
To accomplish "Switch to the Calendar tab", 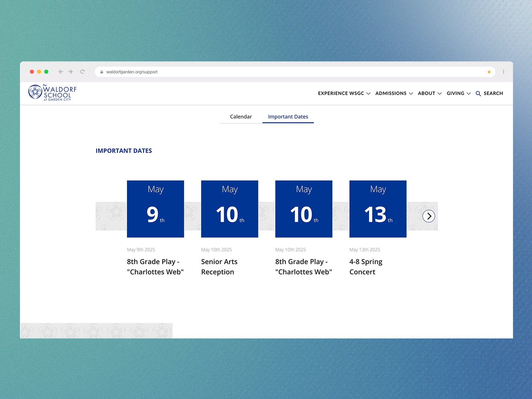I will pos(241,117).
